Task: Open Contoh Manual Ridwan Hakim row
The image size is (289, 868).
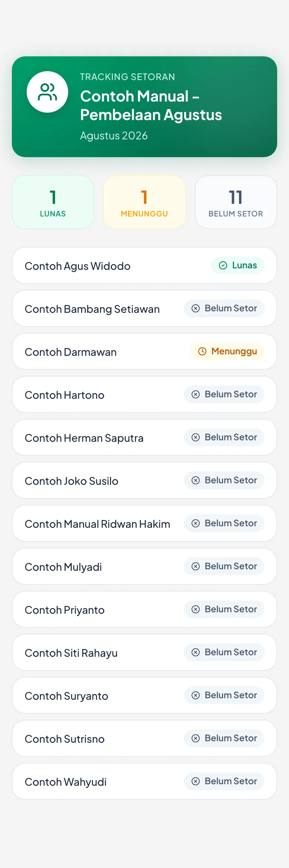Action: (144, 523)
